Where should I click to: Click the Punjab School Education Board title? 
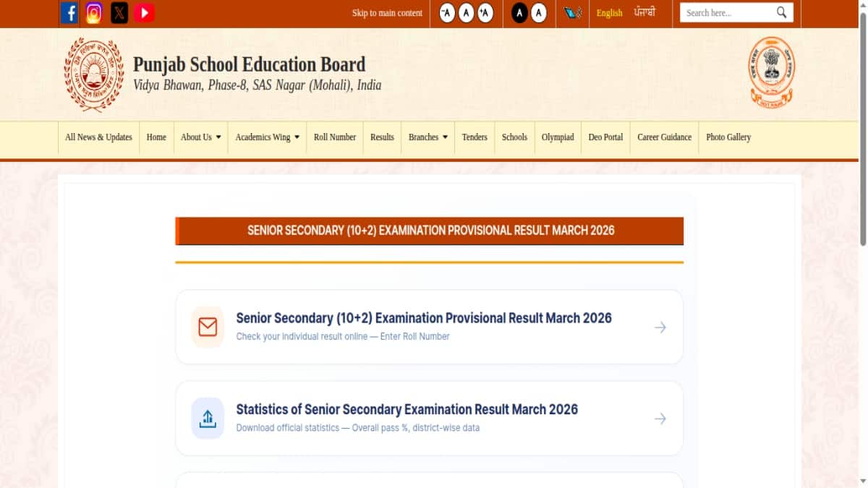point(250,64)
